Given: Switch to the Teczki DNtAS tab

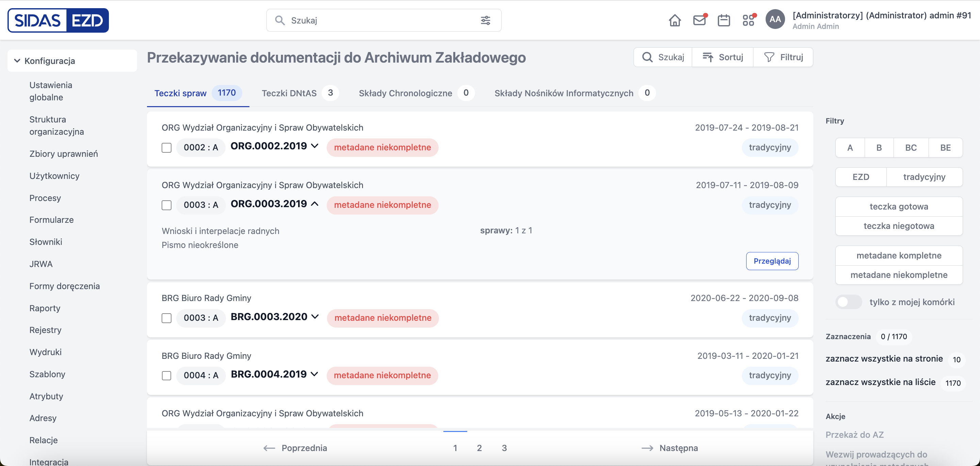Looking at the screenshot, I should [x=300, y=93].
